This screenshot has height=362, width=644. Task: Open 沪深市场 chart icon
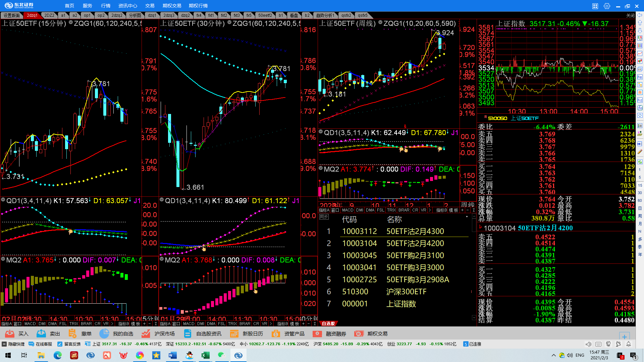(x=146, y=334)
